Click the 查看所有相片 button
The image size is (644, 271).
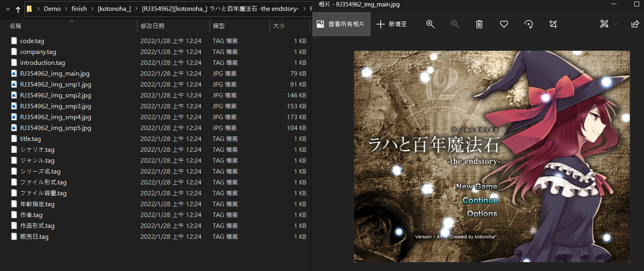[x=341, y=24]
